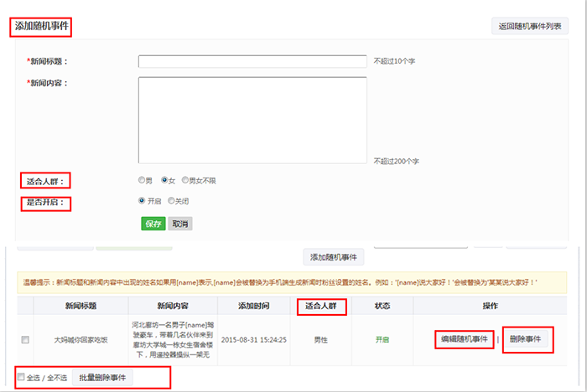
Task: Tick the checkbox for 大妈喊你回家吃饭 row
Action: (25, 339)
